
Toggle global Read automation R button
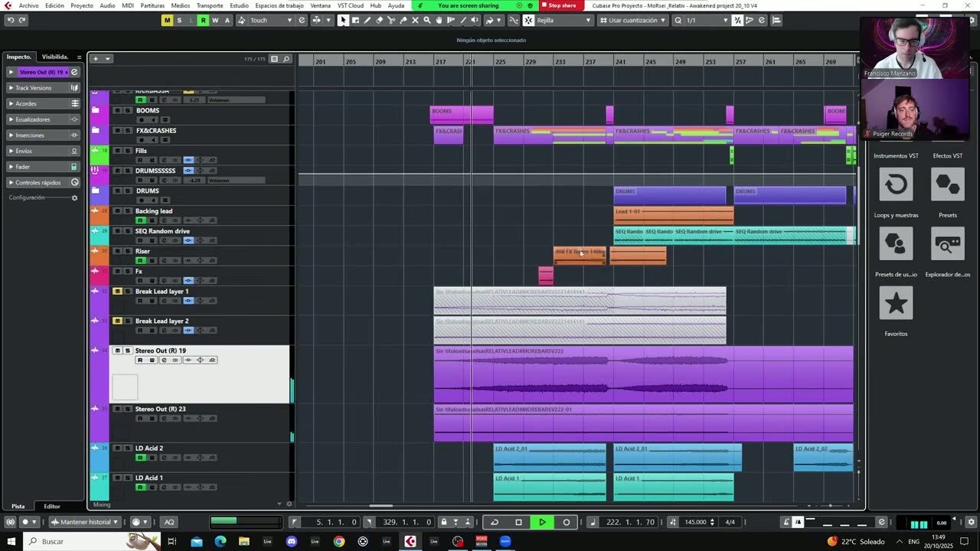click(203, 20)
